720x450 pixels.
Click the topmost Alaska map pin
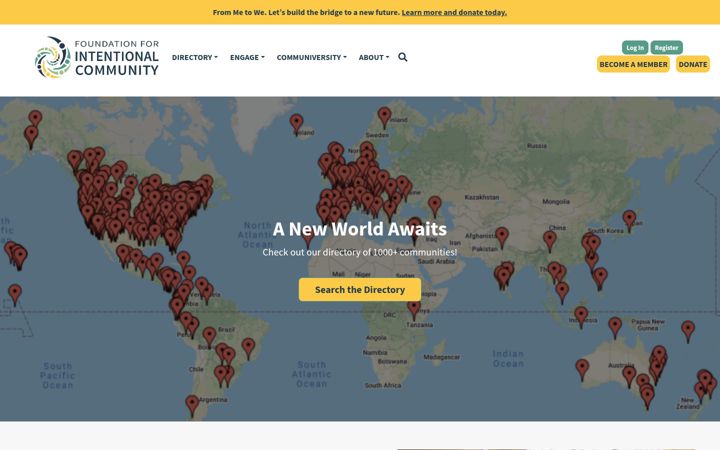coord(35,121)
